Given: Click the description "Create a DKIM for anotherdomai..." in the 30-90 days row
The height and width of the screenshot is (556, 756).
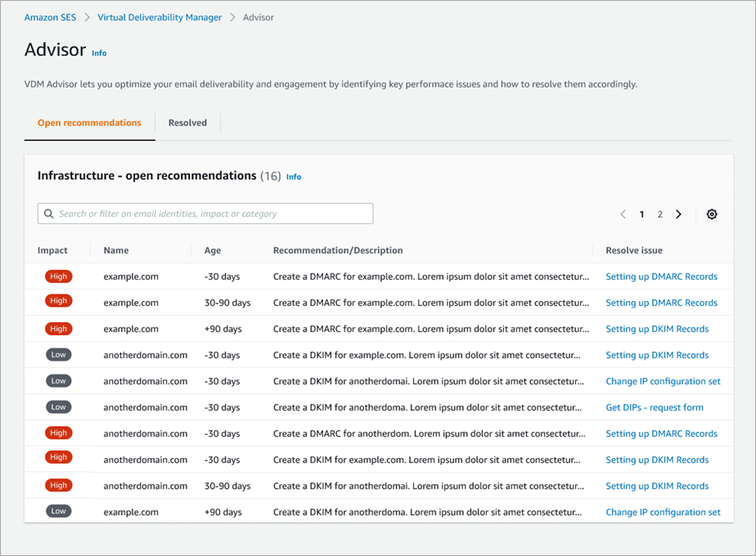Looking at the screenshot, I should [x=428, y=486].
